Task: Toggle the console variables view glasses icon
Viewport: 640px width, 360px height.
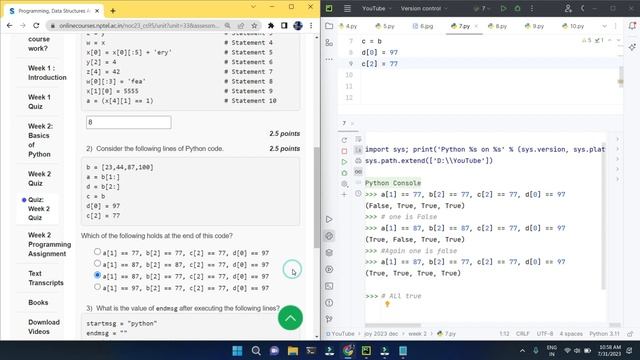Action: point(358,172)
